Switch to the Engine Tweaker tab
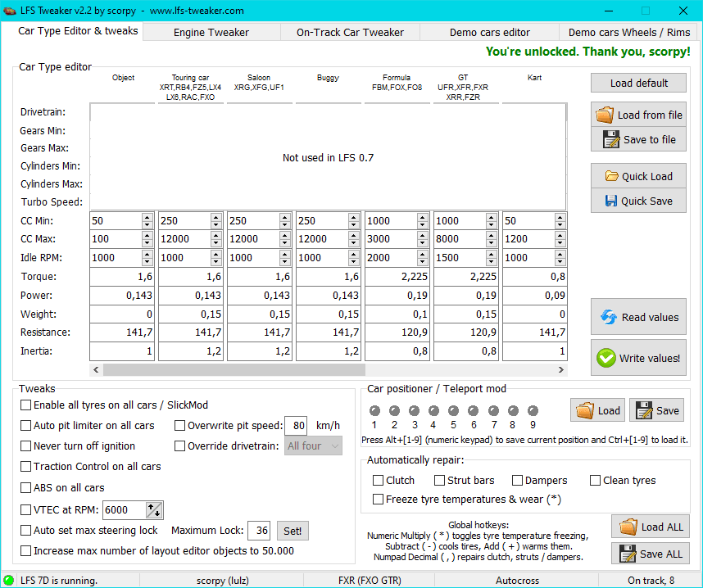 [211, 32]
